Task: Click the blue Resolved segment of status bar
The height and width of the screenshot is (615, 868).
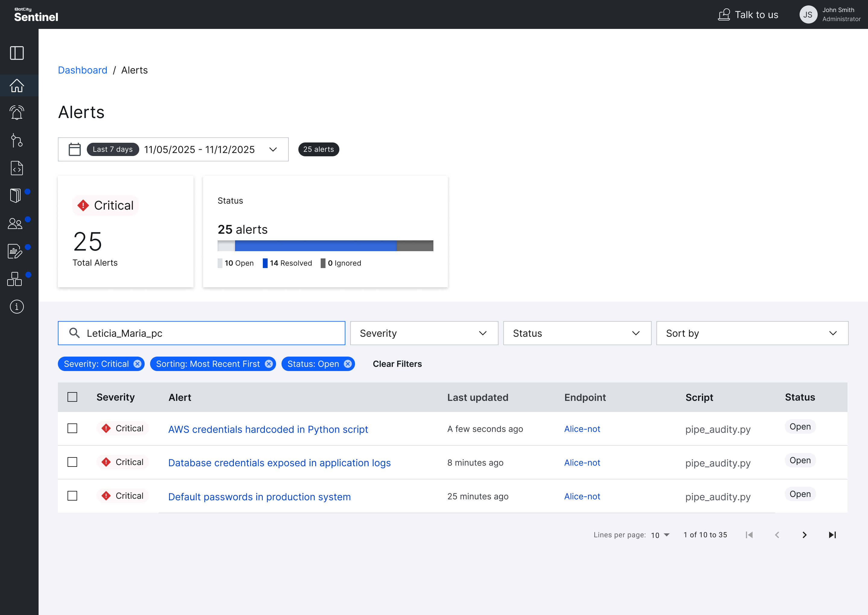Action: [315, 246]
